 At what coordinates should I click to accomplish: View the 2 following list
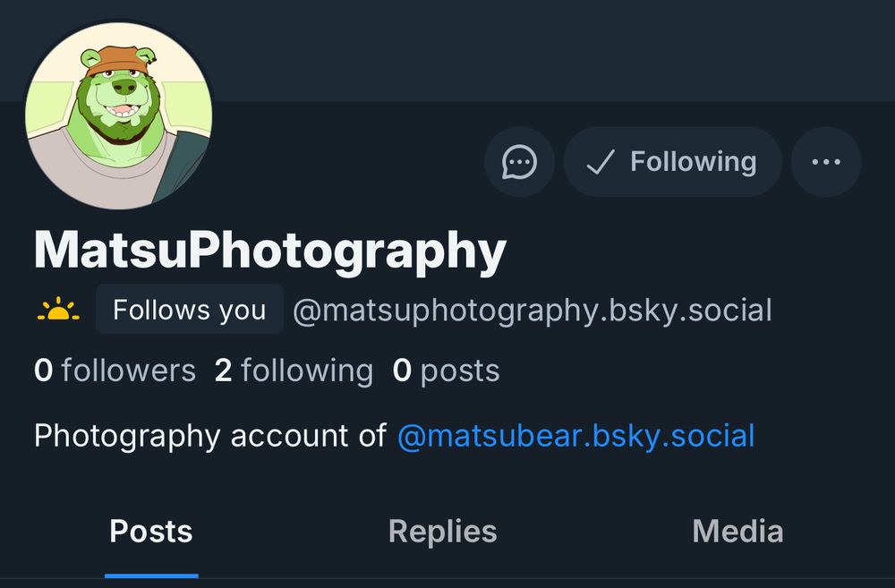(294, 371)
